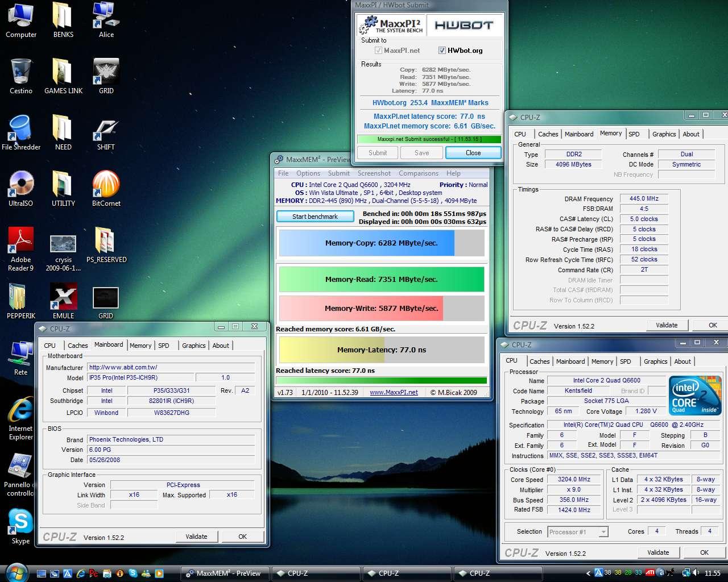Toggle the HWbot.org submit checkbox
The width and height of the screenshot is (728, 582).
tap(442, 51)
